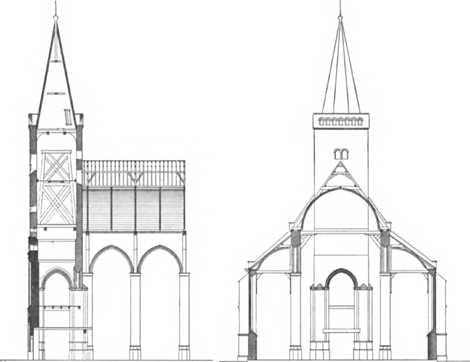
Task: Click the left pointed nave arch
Action: click(111, 259)
